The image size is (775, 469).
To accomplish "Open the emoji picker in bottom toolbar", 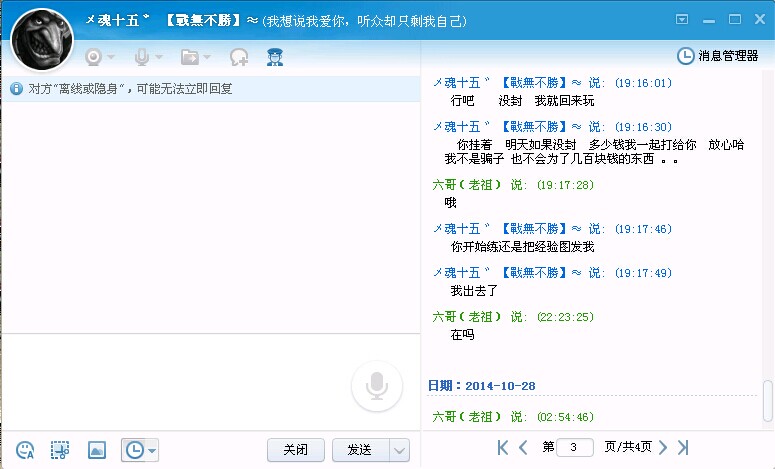I will (26, 450).
